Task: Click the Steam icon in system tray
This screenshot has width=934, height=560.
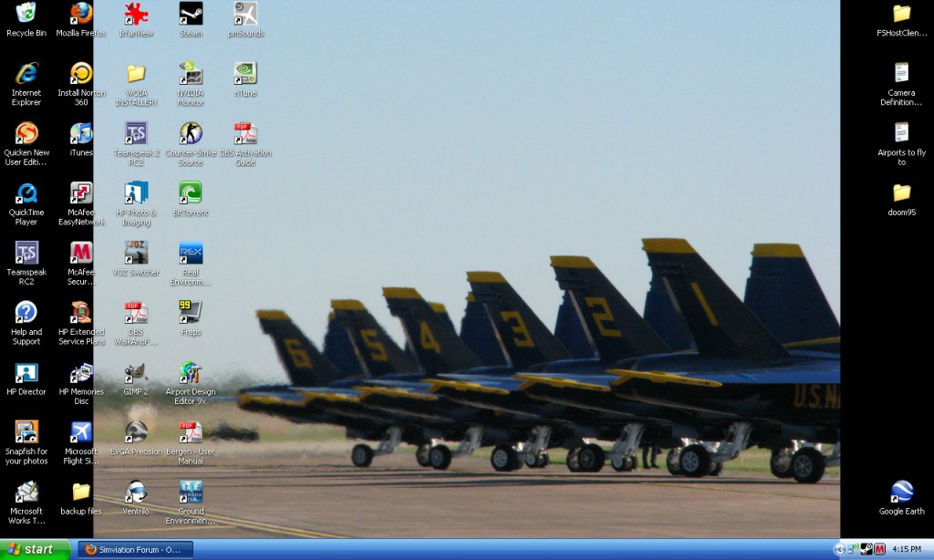Action: click(867, 549)
